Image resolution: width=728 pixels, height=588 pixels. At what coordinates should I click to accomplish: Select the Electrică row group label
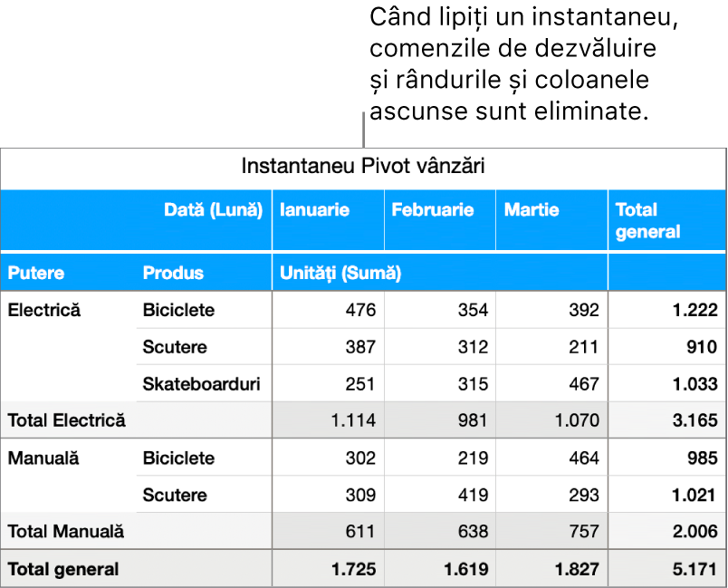[44, 310]
